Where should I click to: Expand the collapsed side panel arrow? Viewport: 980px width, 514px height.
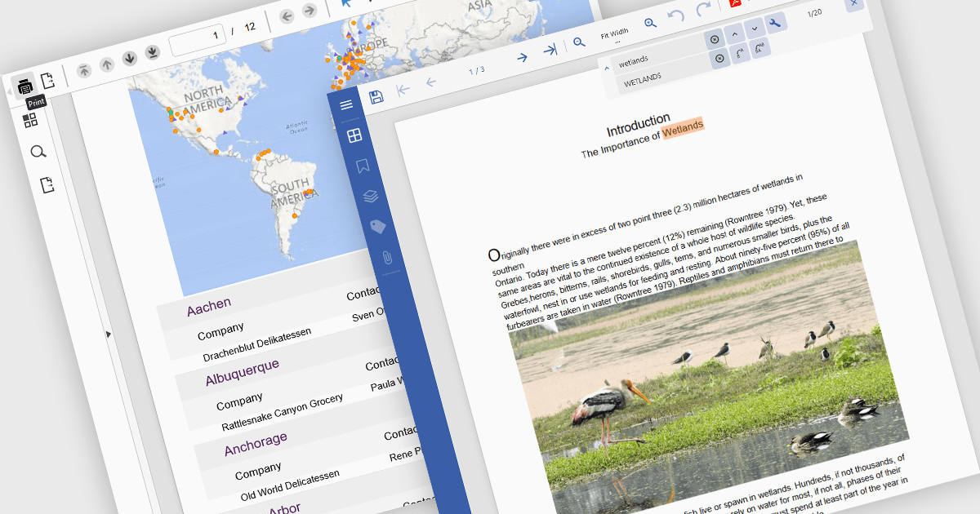coord(109,334)
